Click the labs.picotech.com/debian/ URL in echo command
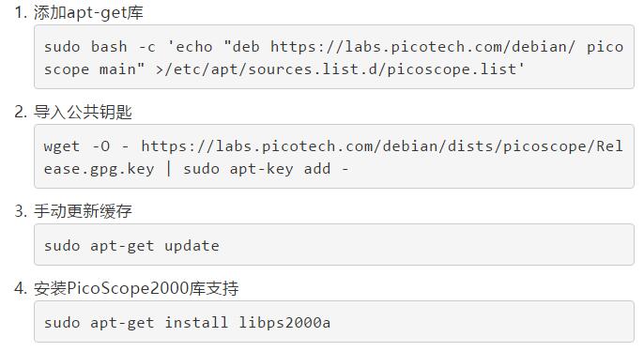The width and height of the screenshot is (644, 352). tap(422, 47)
